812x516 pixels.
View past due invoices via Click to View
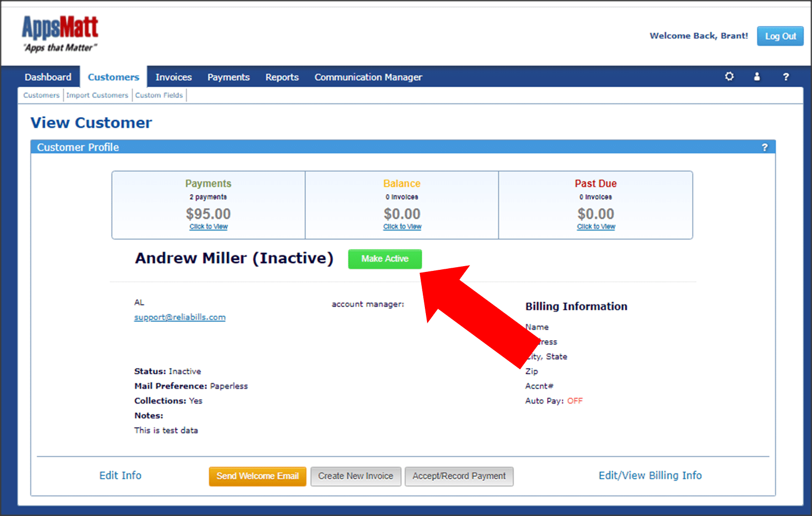(x=596, y=227)
